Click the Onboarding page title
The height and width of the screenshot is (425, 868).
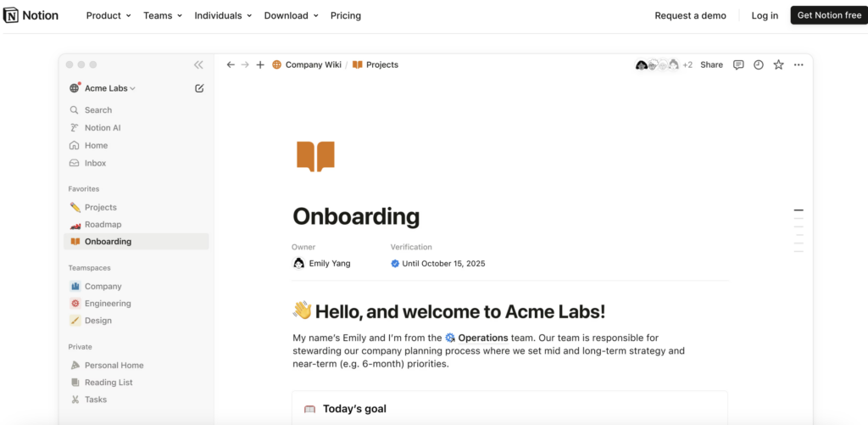356,216
